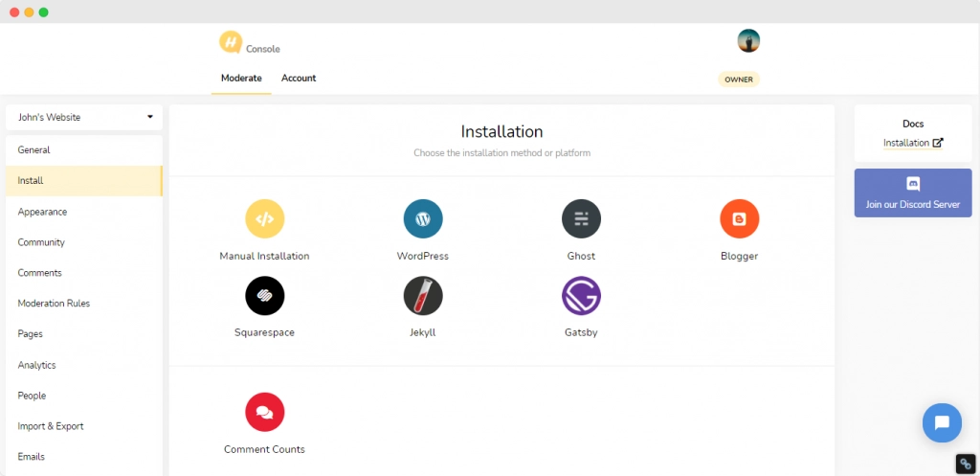Click the Jekyll label text
Screen dimensions: 980x476
pyautogui.click(x=423, y=332)
